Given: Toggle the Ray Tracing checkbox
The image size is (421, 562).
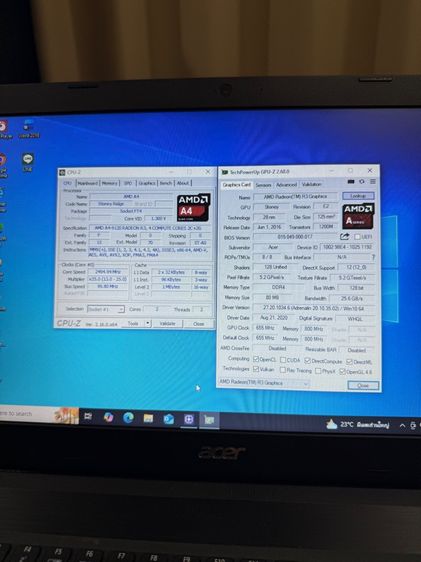Looking at the screenshot, I should tap(283, 370).
